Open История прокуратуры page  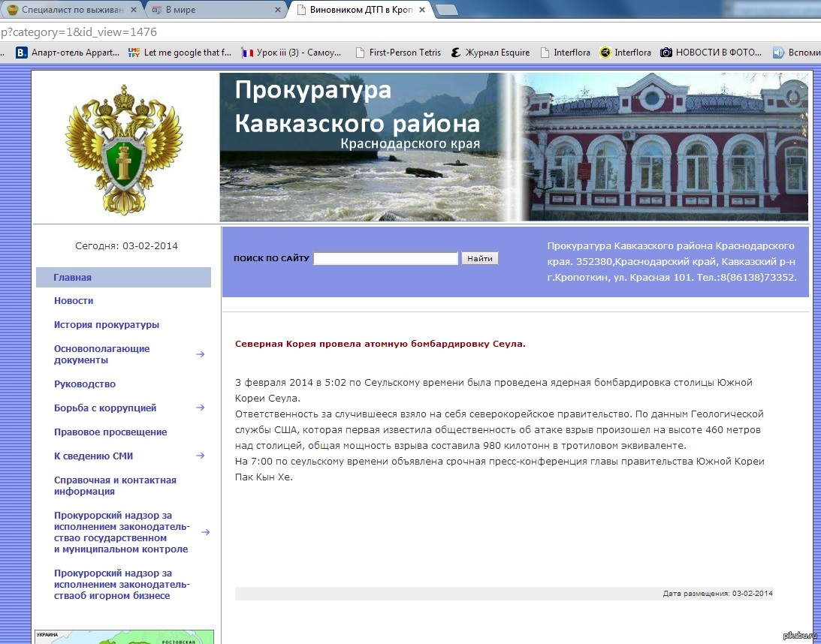point(106,325)
